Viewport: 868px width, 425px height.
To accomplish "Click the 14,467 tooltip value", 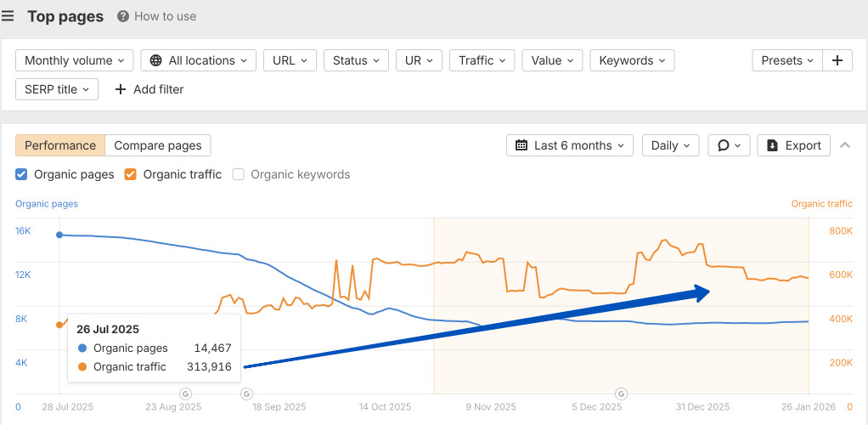I will tap(212, 348).
